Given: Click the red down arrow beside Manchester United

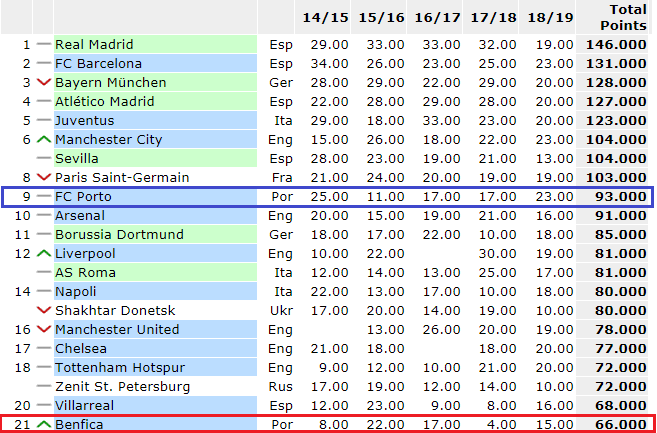Looking at the screenshot, I should click(43, 329).
